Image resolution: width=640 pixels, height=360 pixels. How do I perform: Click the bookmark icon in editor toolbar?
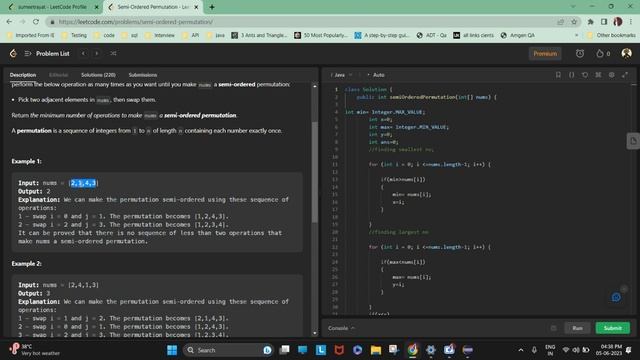coord(558,75)
